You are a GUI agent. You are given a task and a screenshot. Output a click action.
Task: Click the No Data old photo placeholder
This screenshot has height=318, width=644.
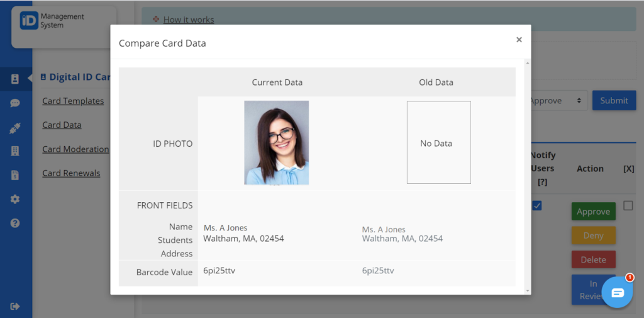pos(438,142)
